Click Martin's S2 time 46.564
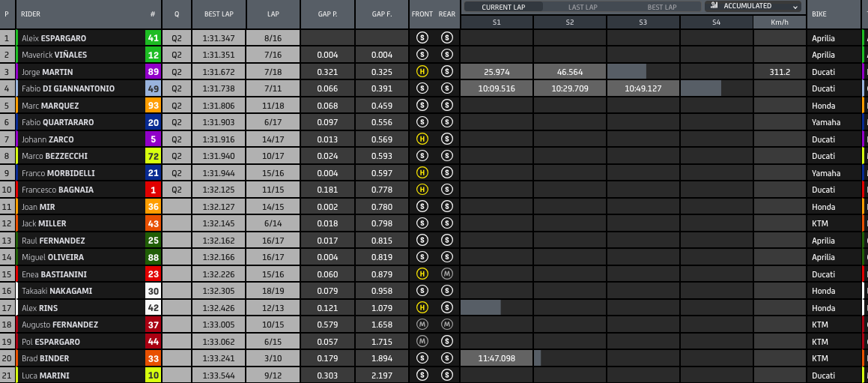 (x=570, y=72)
